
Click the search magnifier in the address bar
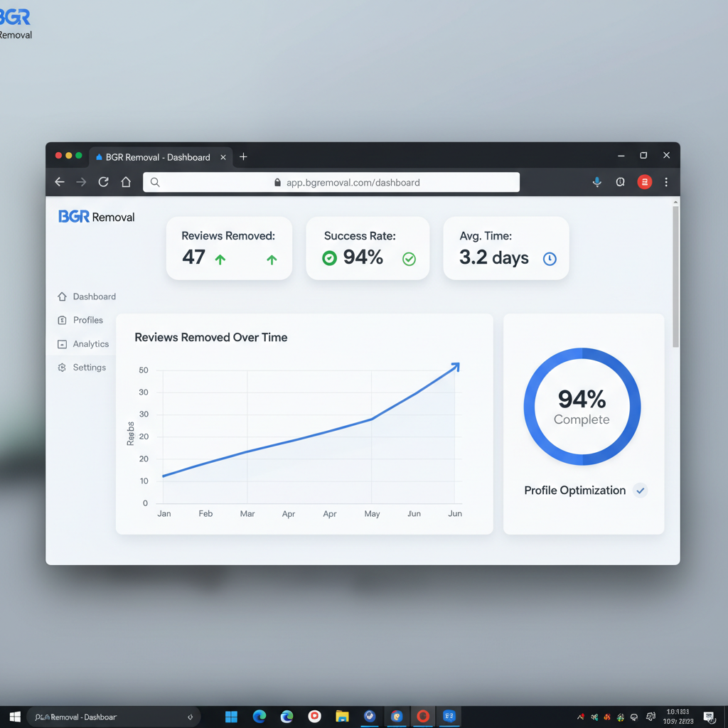pos(155,183)
